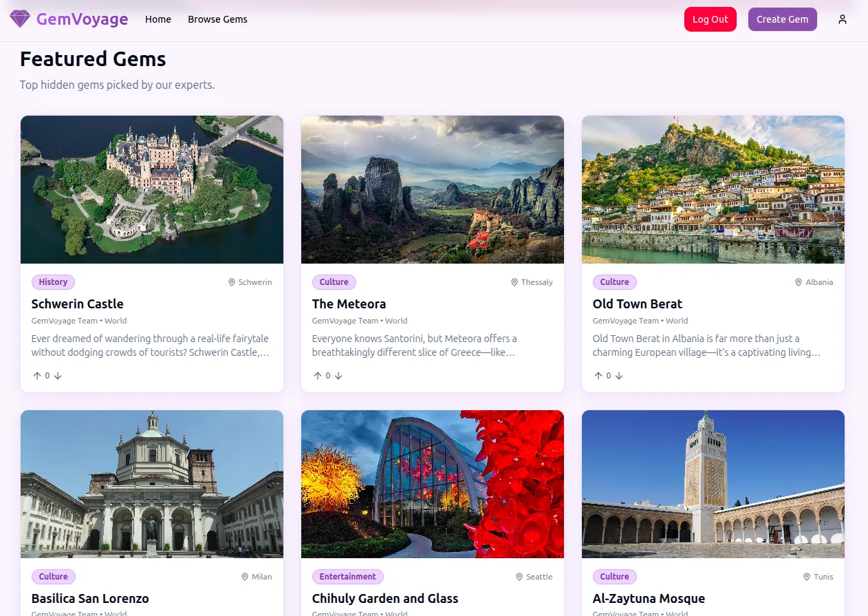Select the History tag on Schwerin Castle

53,282
